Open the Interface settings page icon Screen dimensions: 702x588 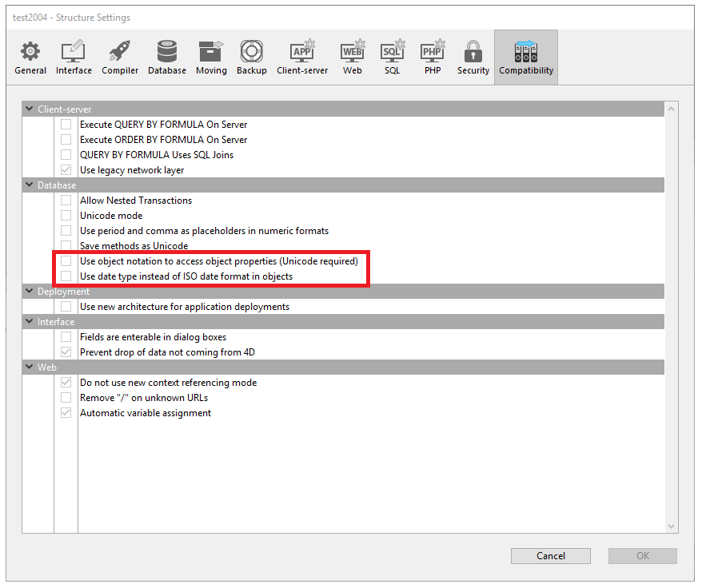tap(73, 51)
